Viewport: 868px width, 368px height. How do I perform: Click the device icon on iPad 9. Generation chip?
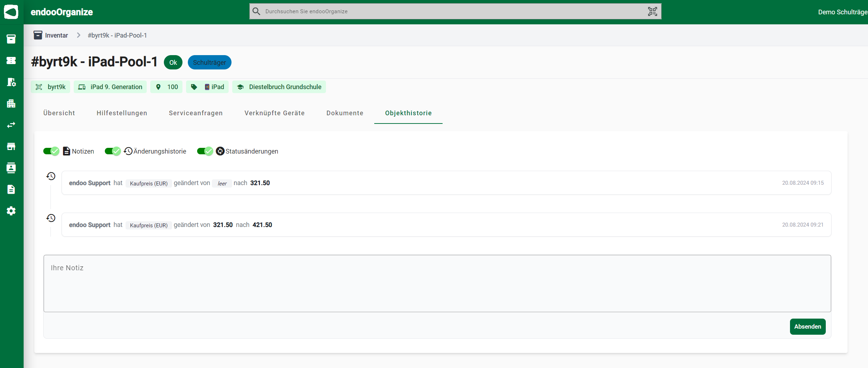click(x=82, y=87)
